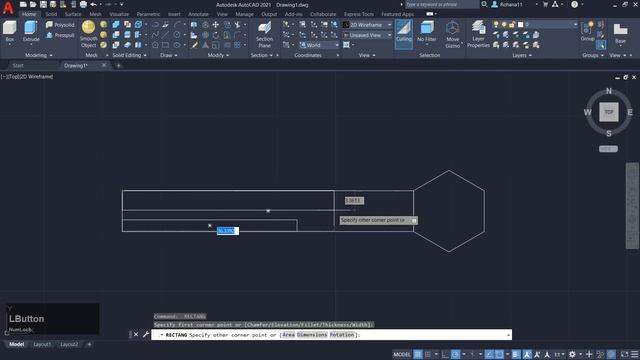
Task: Switch to the Start file tab
Action: pyautogui.click(x=18, y=65)
